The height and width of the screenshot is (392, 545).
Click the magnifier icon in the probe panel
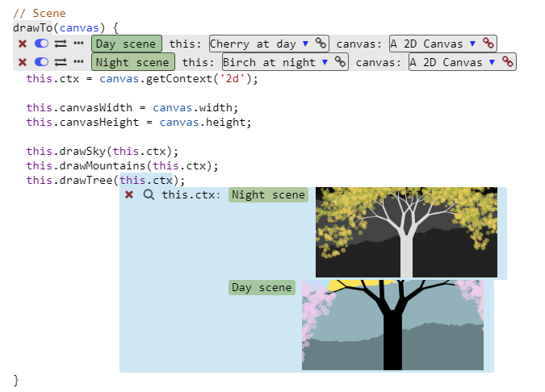click(149, 194)
